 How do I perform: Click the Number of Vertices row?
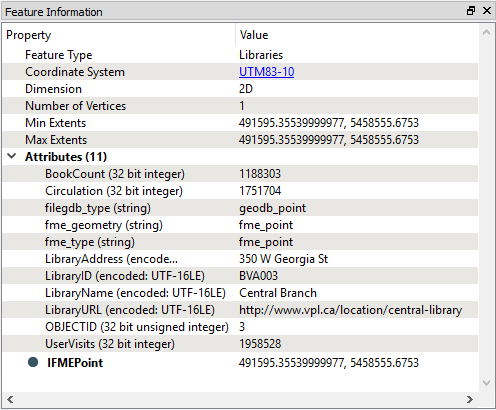[240, 106]
